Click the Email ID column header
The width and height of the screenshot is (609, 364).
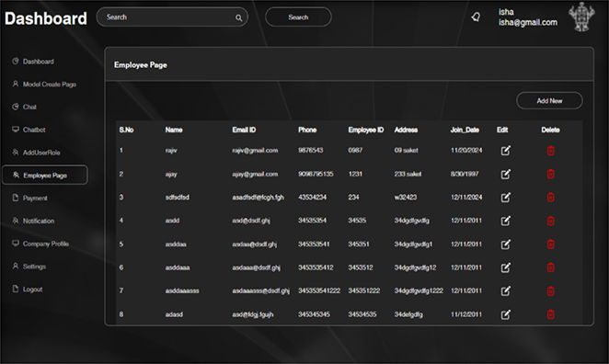click(244, 130)
